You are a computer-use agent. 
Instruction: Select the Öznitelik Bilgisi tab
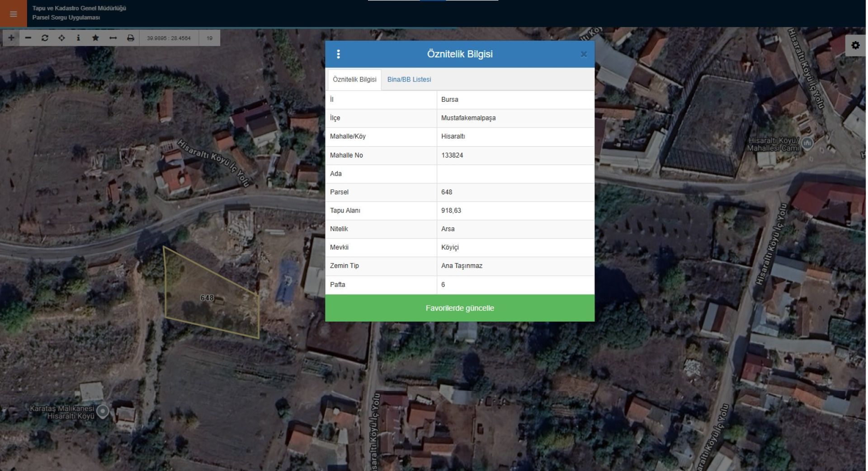coord(354,80)
